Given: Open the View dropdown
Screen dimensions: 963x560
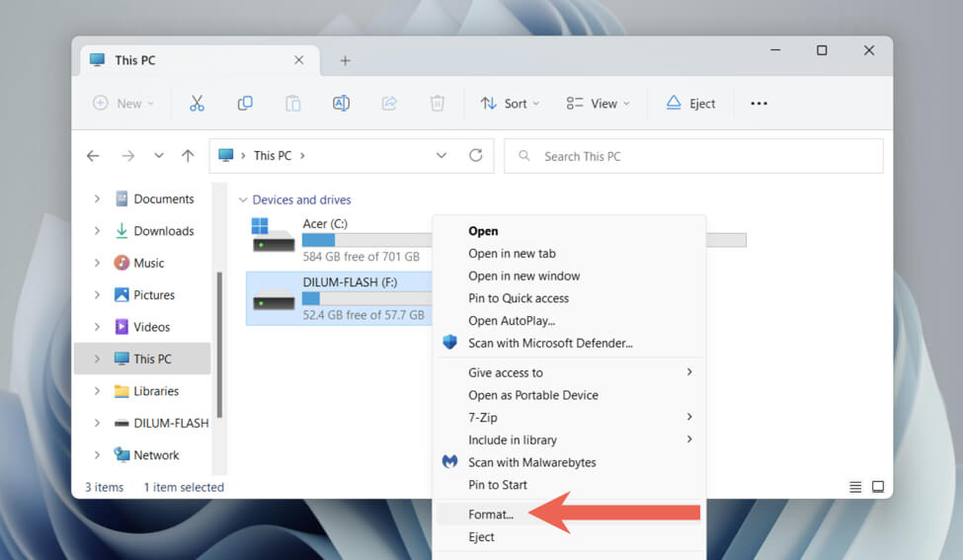Looking at the screenshot, I should (598, 104).
